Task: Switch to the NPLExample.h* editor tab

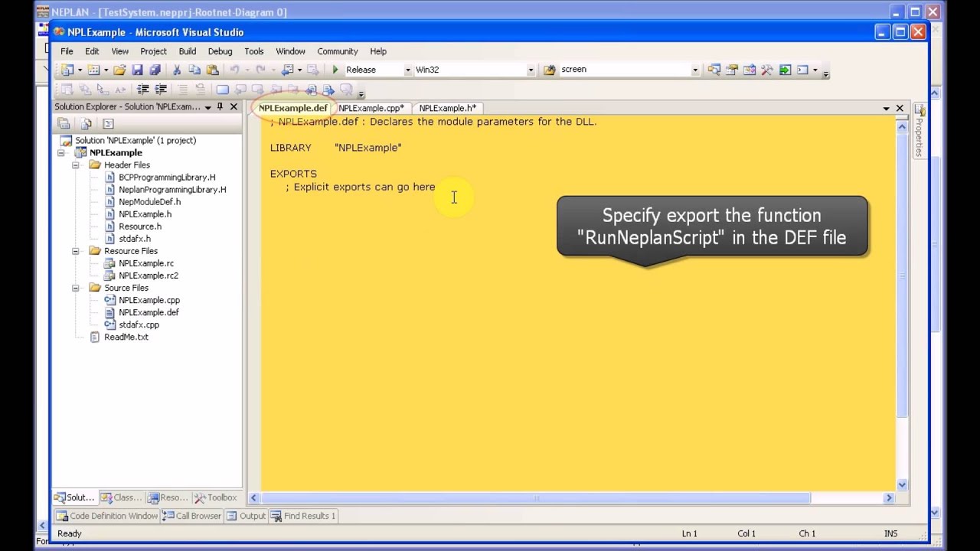Action: point(448,108)
